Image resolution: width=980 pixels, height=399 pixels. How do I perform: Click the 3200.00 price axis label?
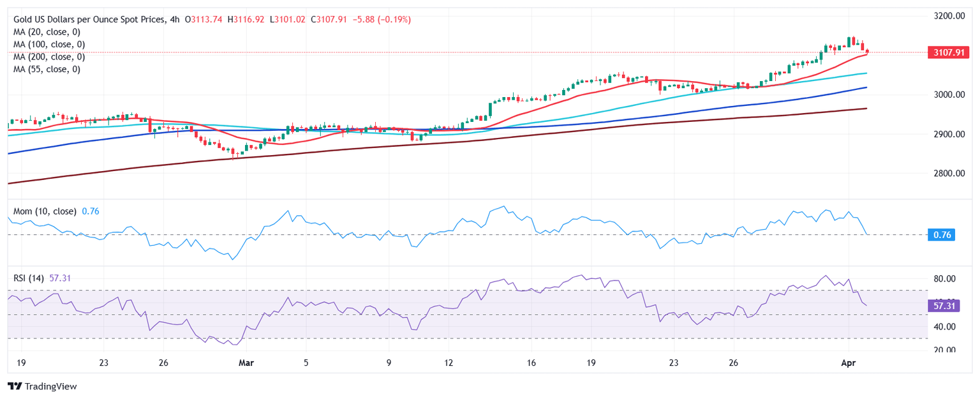(x=947, y=15)
